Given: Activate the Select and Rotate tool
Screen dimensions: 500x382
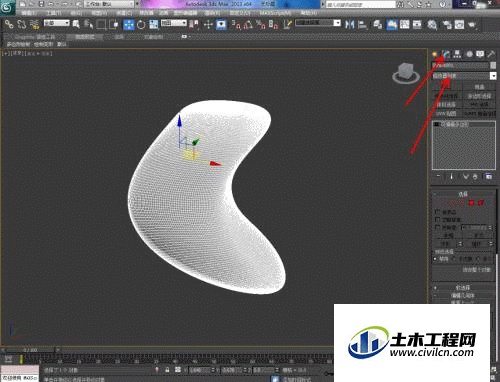Looking at the screenshot, I should 141,24.
